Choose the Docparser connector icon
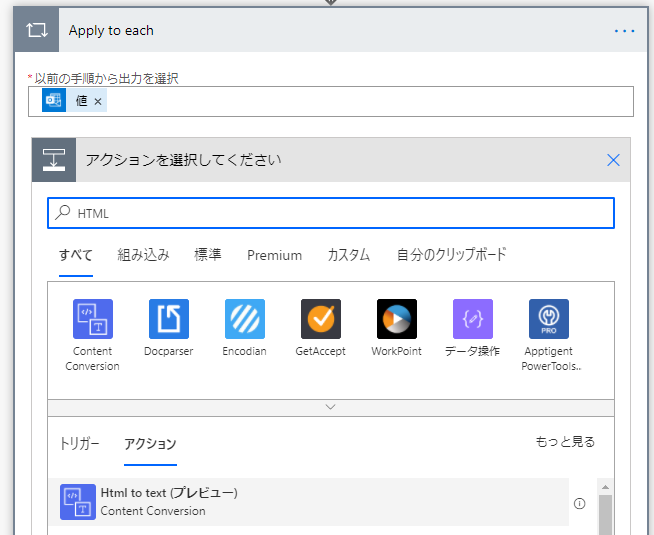Image resolution: width=654 pixels, height=535 pixels. coord(169,319)
